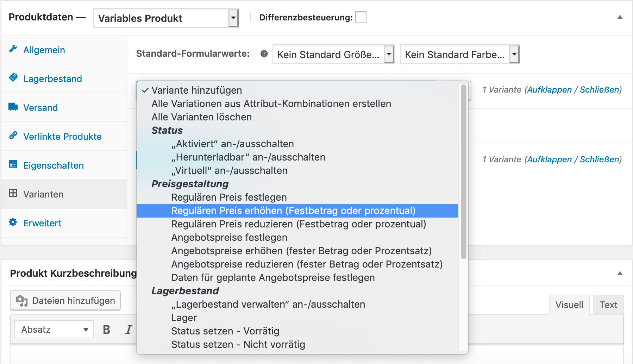
Task: Toggle bold formatting in the editor
Action: (x=106, y=330)
